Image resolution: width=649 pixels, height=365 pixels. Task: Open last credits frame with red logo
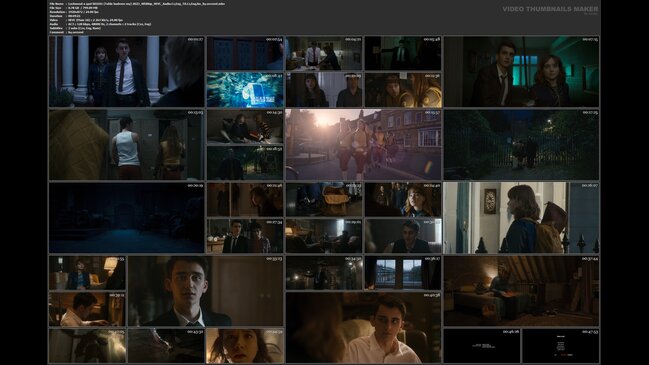pos(561,346)
